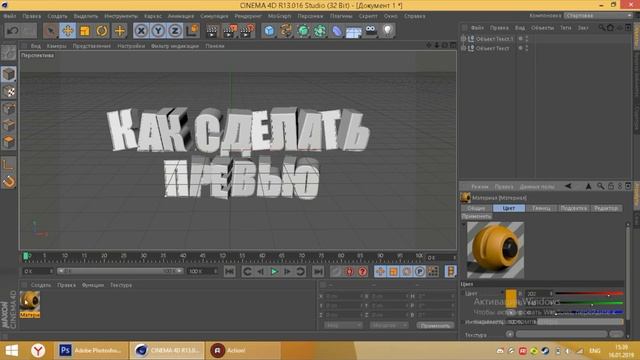Add a floor environment object icon
Screen dimensions: 640x360
point(353,31)
